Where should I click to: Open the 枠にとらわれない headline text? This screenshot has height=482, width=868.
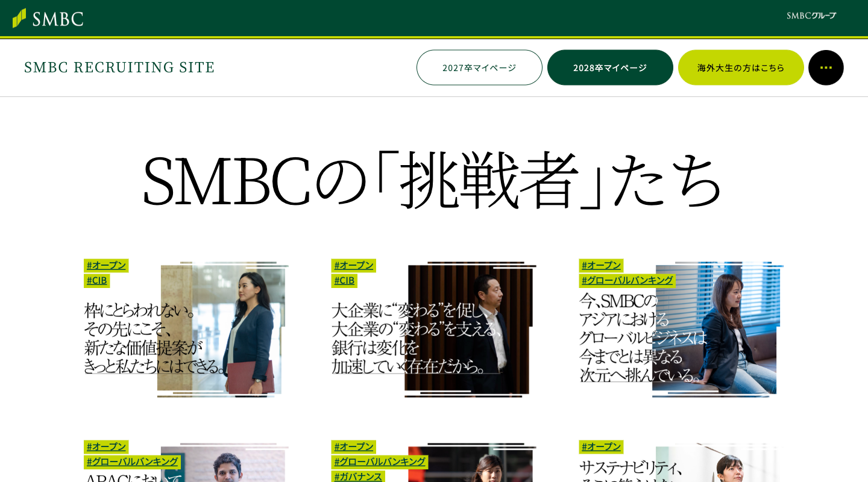pyautogui.click(x=156, y=338)
